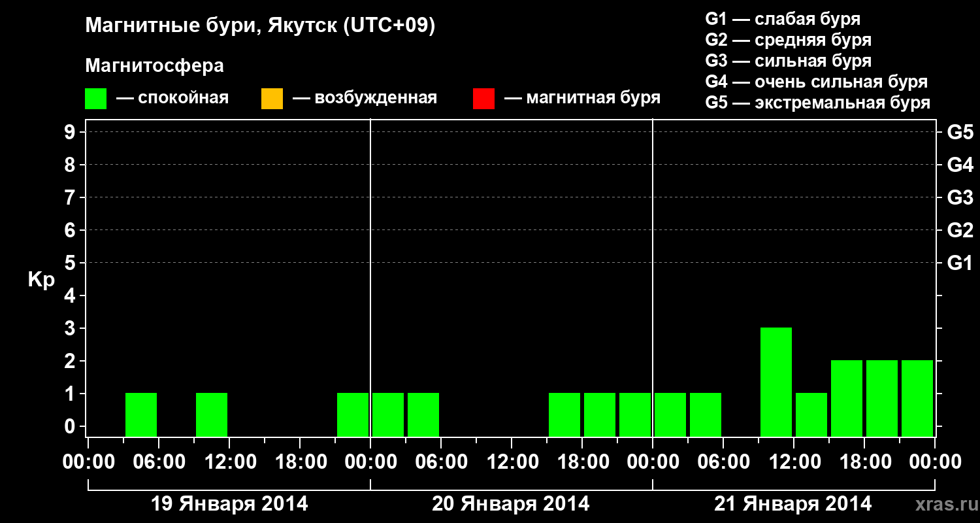Click the 21:00–00:00 bar on 19 Января

tap(353, 414)
